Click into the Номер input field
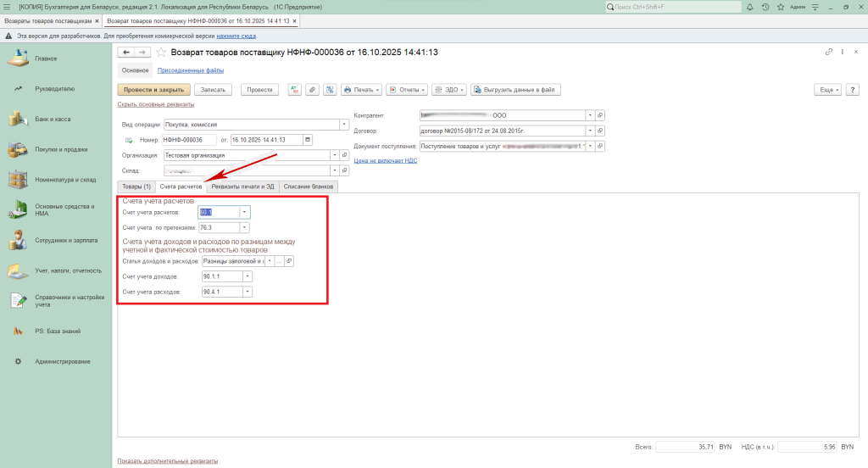This screenshot has height=468, width=868. coord(188,140)
